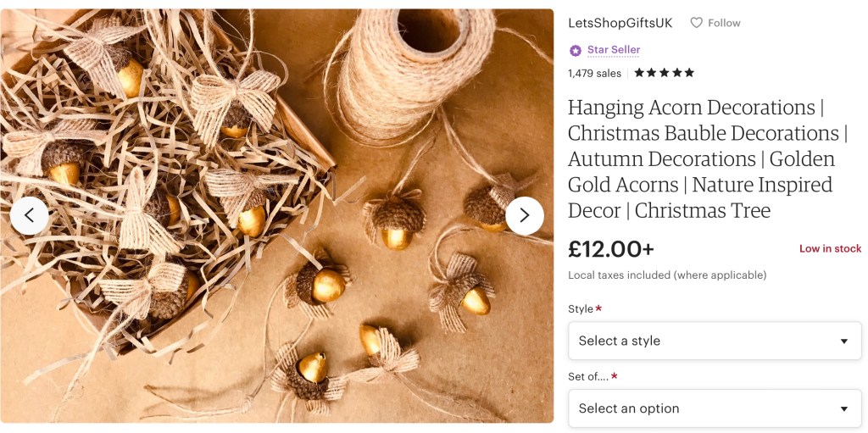Click the £12.00+ price
This screenshot has width=868, height=433.
tap(610, 249)
